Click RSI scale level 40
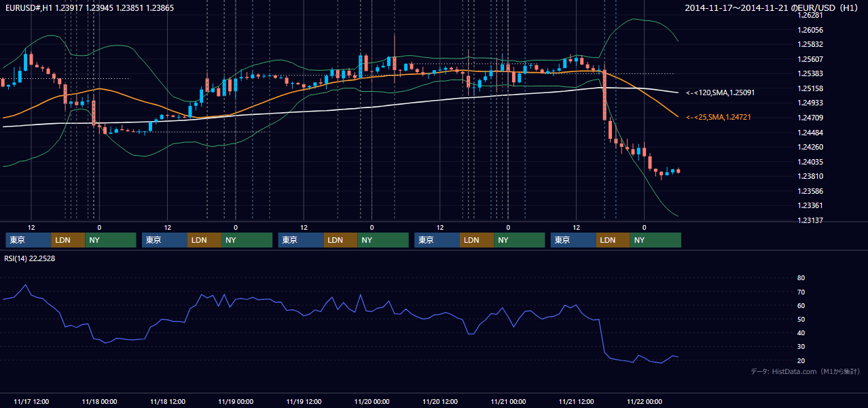The height and width of the screenshot is (408, 868). [x=801, y=333]
